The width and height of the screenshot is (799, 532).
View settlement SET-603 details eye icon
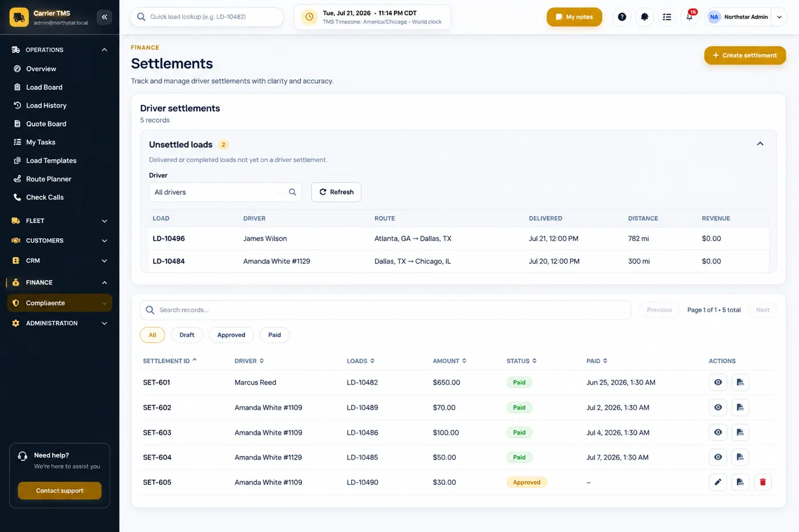(x=718, y=432)
